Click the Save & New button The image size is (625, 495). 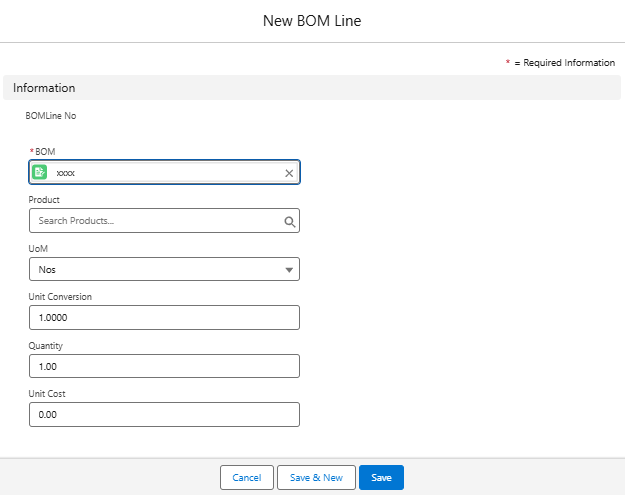click(316, 478)
